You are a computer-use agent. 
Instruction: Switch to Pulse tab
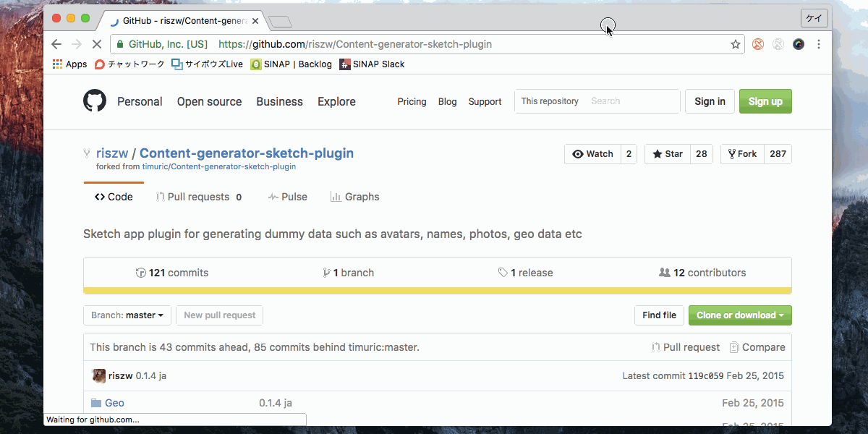pyautogui.click(x=287, y=197)
